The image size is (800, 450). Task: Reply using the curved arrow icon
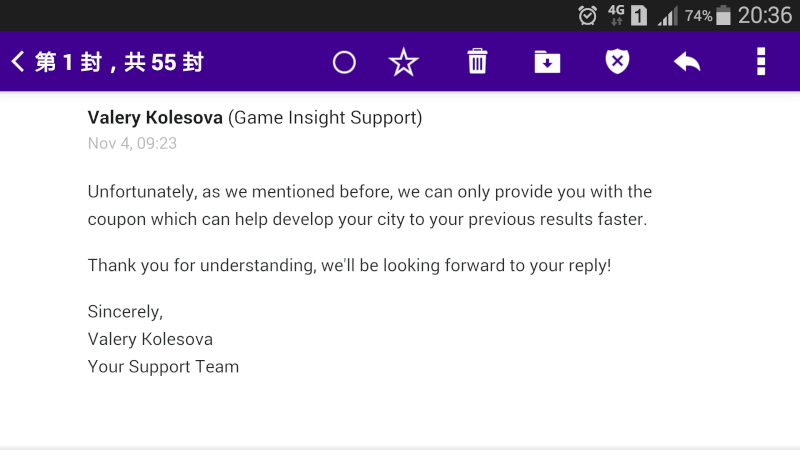tap(687, 62)
